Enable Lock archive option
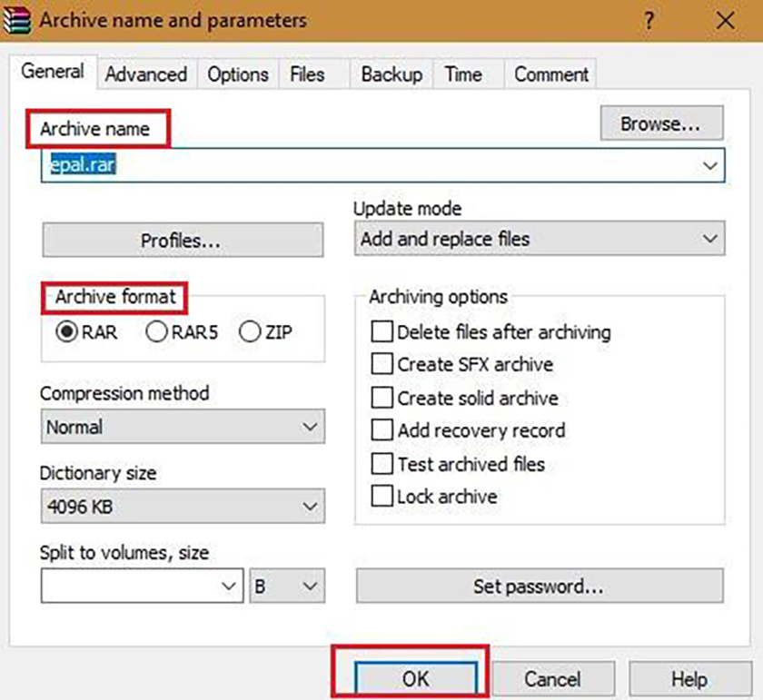The width and height of the screenshot is (763, 700). (382, 497)
